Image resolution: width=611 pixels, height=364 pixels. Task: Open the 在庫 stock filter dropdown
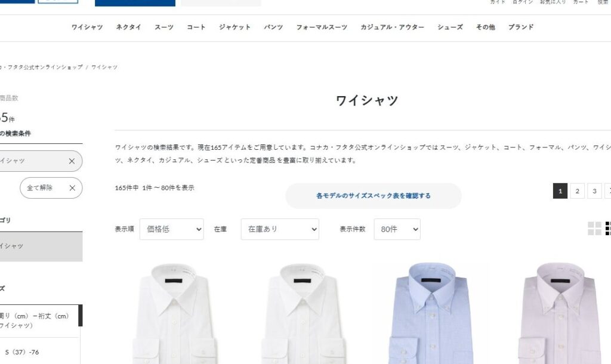tap(280, 229)
